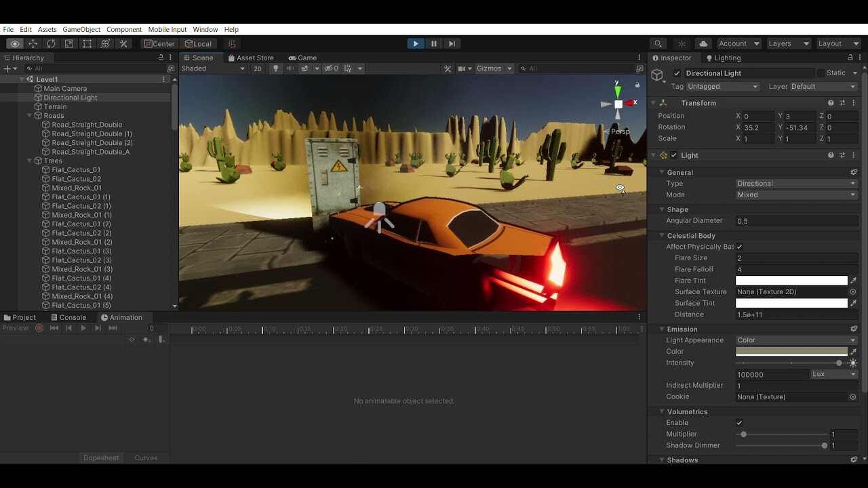Screen dimensions: 868x488
Task: Toggle 2D view mode in Scene
Action: [258, 68]
